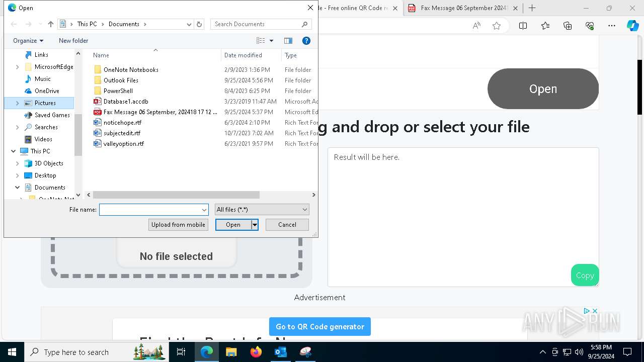Click the Refresh icon beside address bar
The height and width of the screenshot is (362, 644).
coord(199,24)
